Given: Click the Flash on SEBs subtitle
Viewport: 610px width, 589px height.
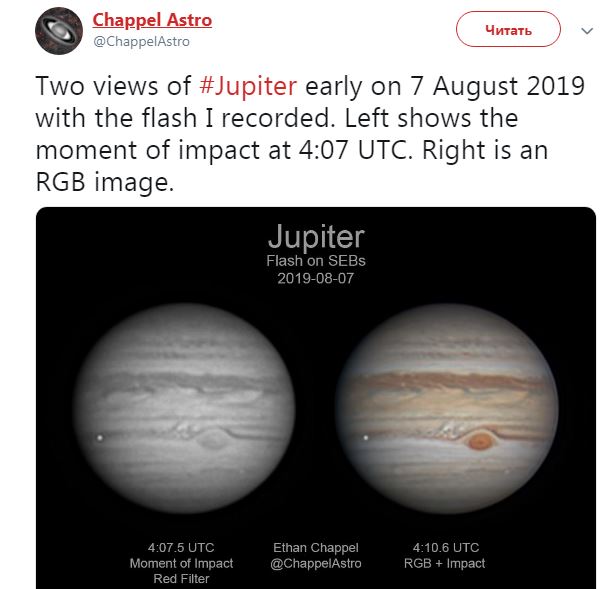Looking at the screenshot, I should (316, 261).
